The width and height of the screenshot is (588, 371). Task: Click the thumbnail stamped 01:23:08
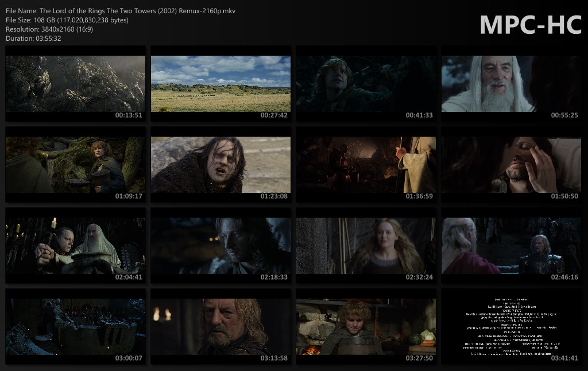[x=220, y=165]
